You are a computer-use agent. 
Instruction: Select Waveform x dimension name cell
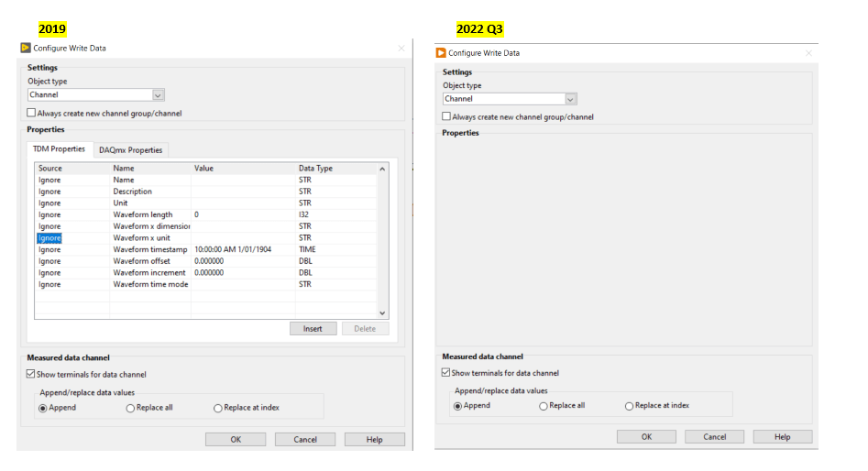150,226
